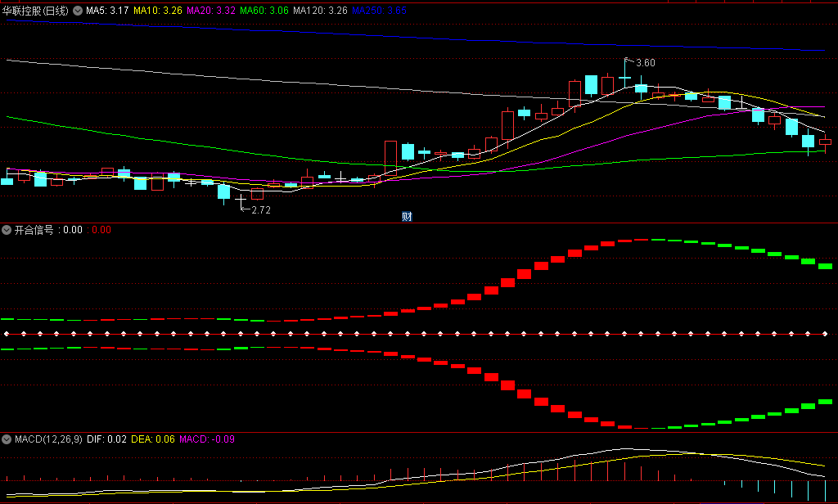
Task: Click the MA20: 3.32 label
Action: (x=210, y=10)
